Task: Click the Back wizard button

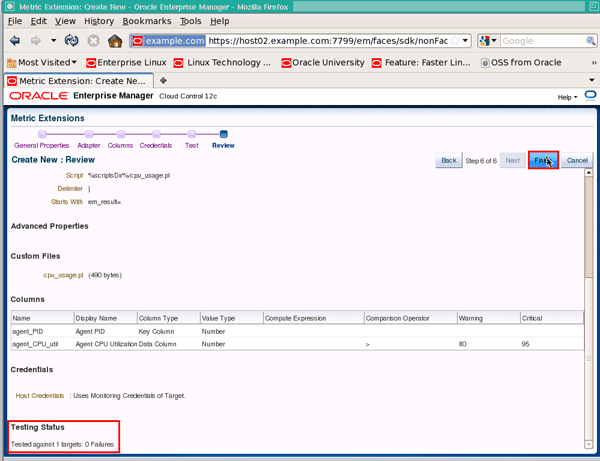Action: pos(448,160)
